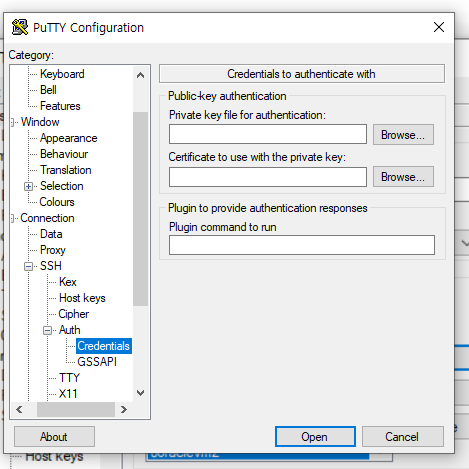The width and height of the screenshot is (469, 469).
Task: Focus the plugin command to run field
Action: click(x=302, y=245)
